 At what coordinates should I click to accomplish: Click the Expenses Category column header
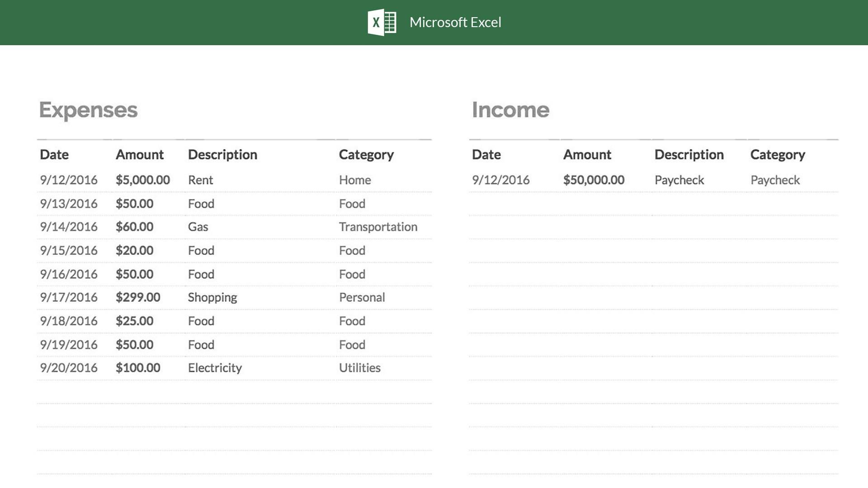click(x=366, y=155)
